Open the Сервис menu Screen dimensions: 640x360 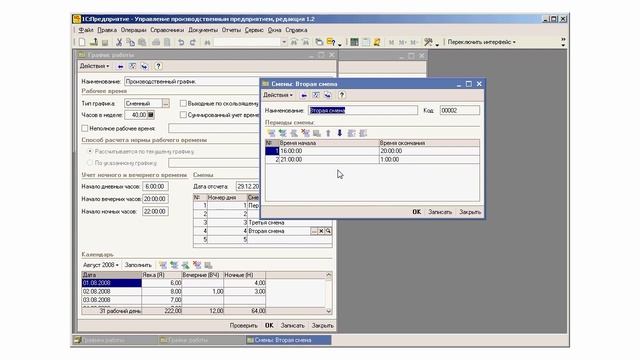[254, 30]
